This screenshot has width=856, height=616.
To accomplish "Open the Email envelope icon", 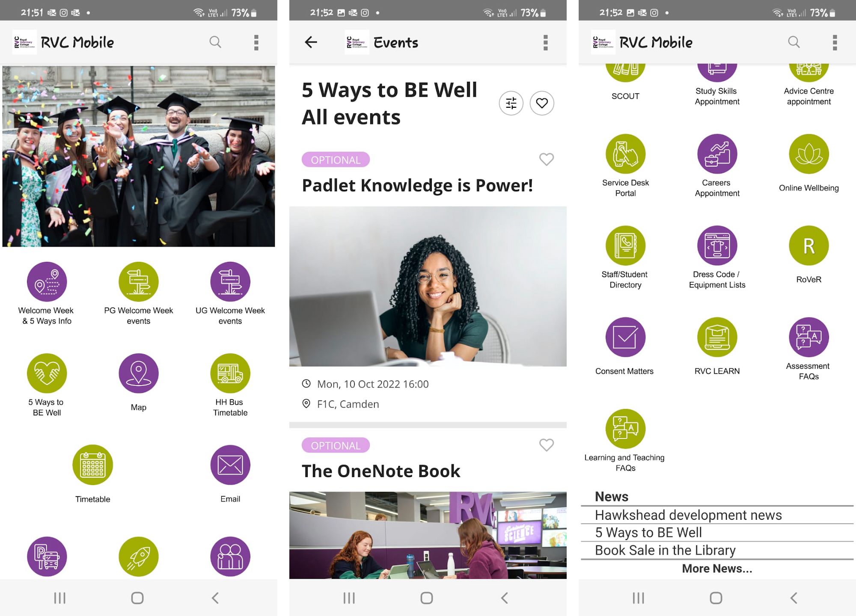I will (230, 465).
